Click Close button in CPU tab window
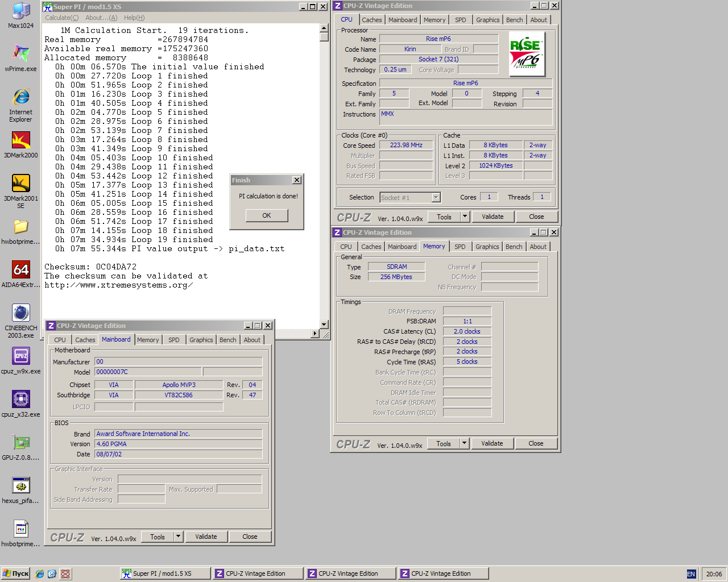The image size is (728, 582). [536, 217]
